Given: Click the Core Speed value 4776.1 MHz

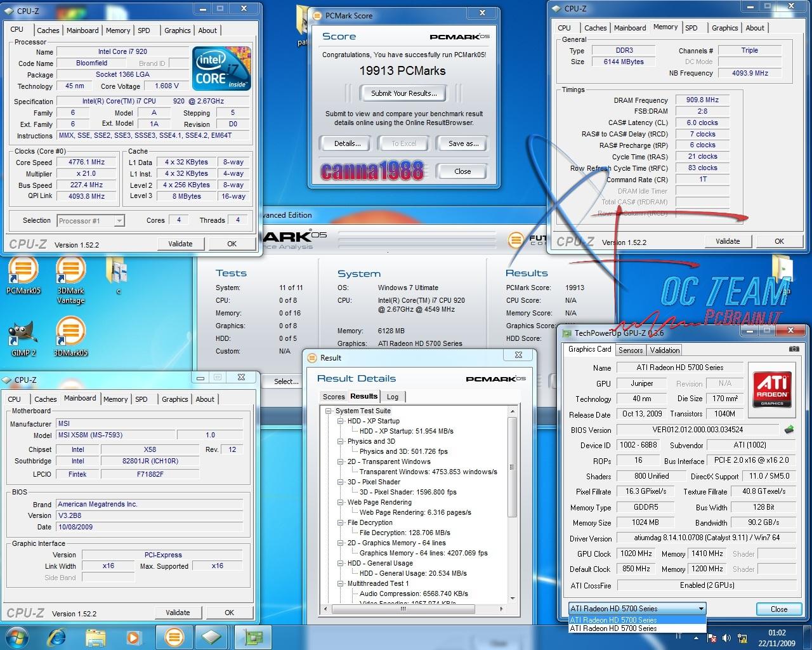Looking at the screenshot, I should coord(86,162).
